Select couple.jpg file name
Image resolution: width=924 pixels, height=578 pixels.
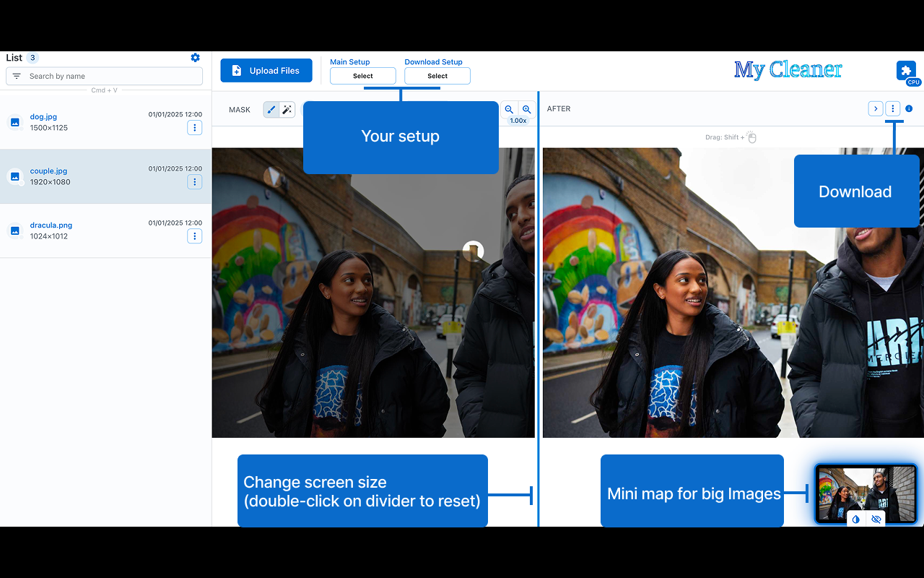click(x=48, y=171)
